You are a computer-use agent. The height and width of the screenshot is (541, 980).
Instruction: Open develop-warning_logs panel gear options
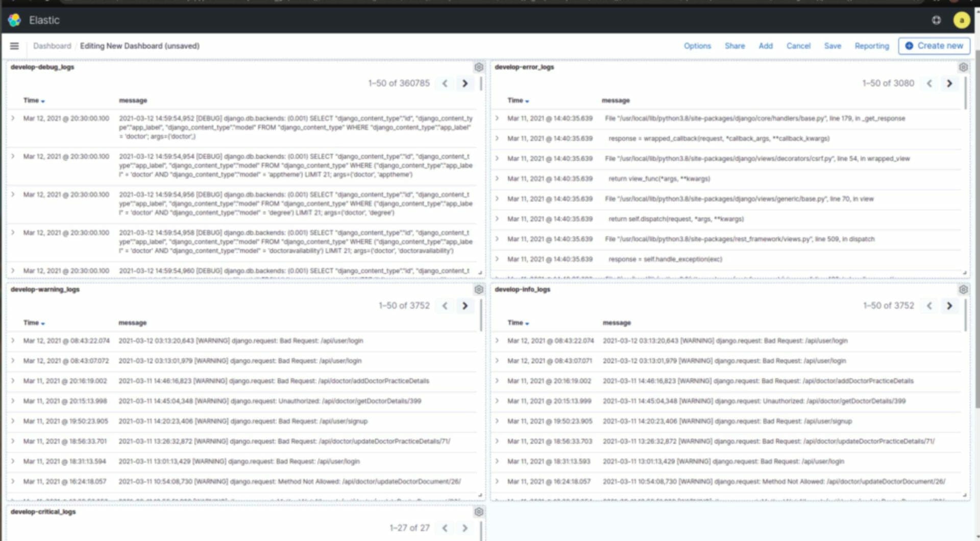[x=479, y=290]
